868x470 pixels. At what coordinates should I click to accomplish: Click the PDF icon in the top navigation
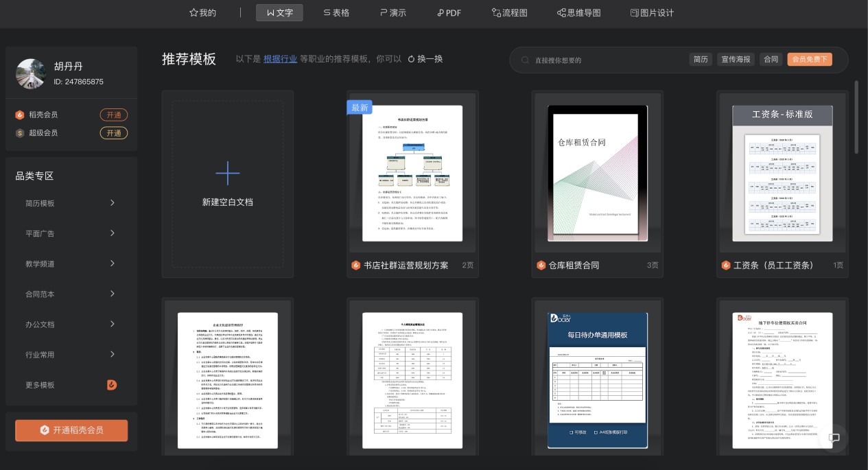(x=440, y=12)
